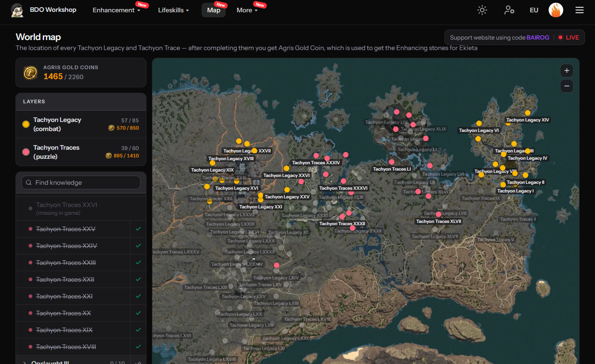The image size is (595, 364).
Task: Select the Tachyon Legacy XVI yellow marker dot
Action: tap(237, 181)
